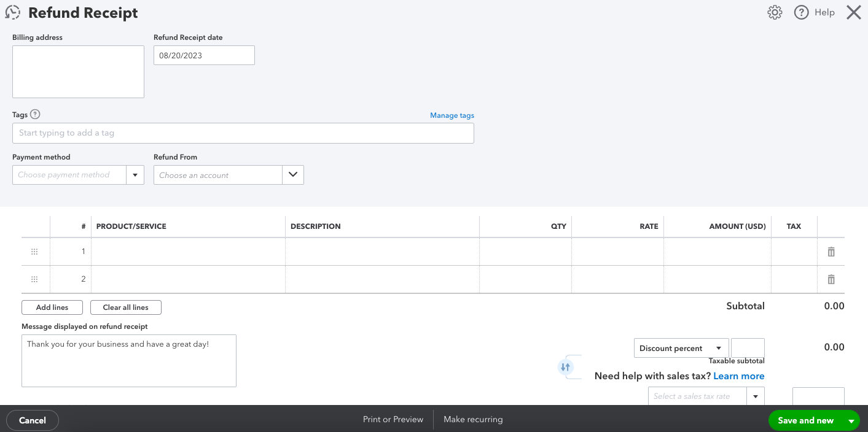Click the Add lines button
The height and width of the screenshot is (432, 868).
(52, 307)
